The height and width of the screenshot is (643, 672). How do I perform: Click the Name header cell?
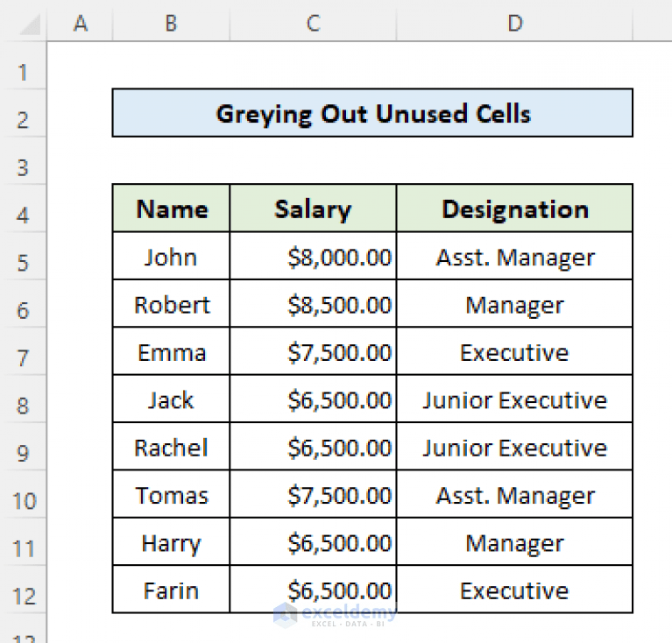171,208
